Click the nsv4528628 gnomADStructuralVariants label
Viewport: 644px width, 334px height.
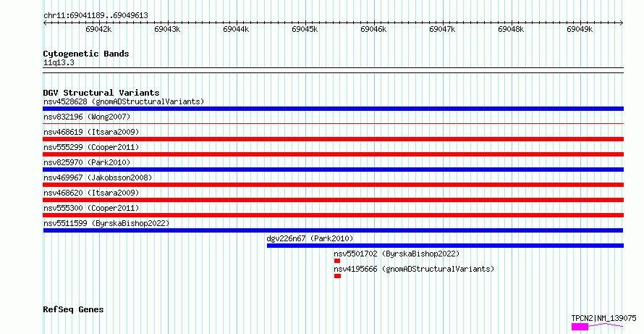pos(124,101)
